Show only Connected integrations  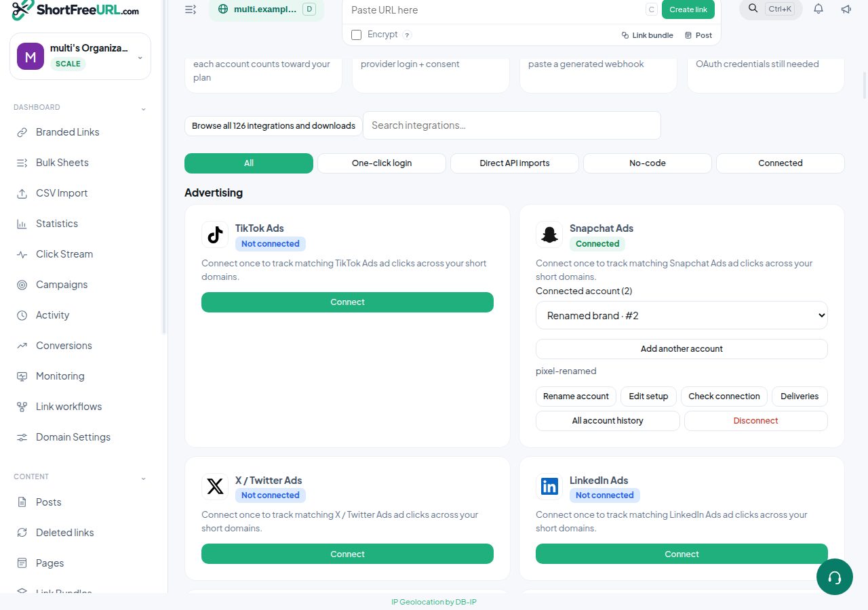pos(781,163)
